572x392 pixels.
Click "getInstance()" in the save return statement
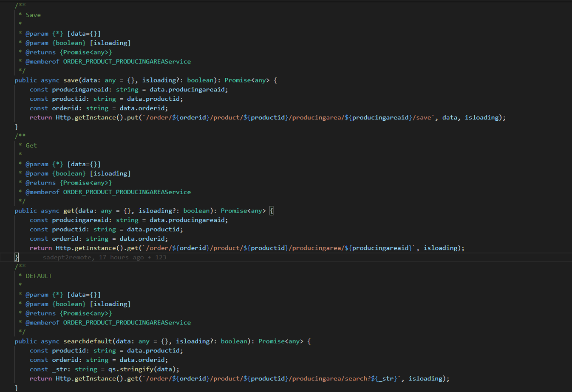pos(99,118)
